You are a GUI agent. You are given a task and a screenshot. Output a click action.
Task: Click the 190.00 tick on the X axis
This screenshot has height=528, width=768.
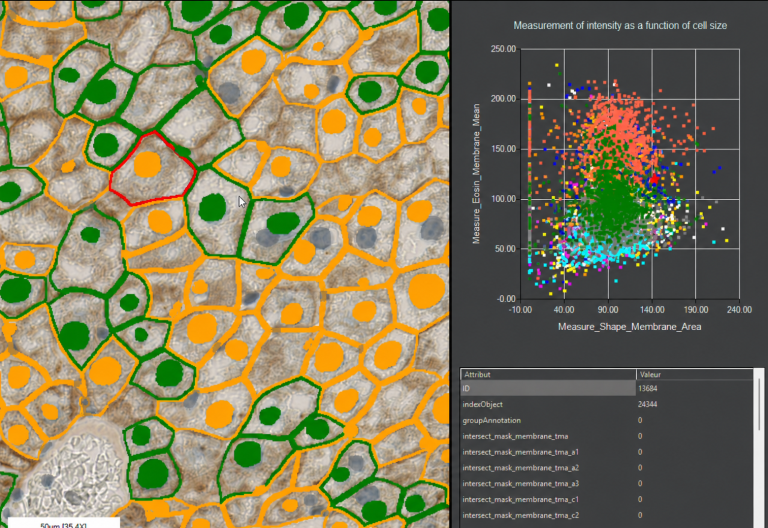point(696,310)
